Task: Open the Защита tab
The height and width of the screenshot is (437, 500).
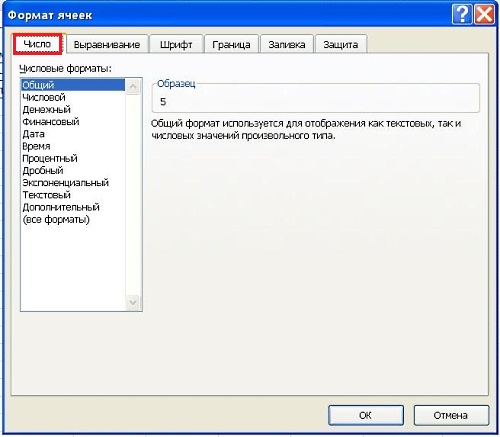Action: (x=341, y=44)
